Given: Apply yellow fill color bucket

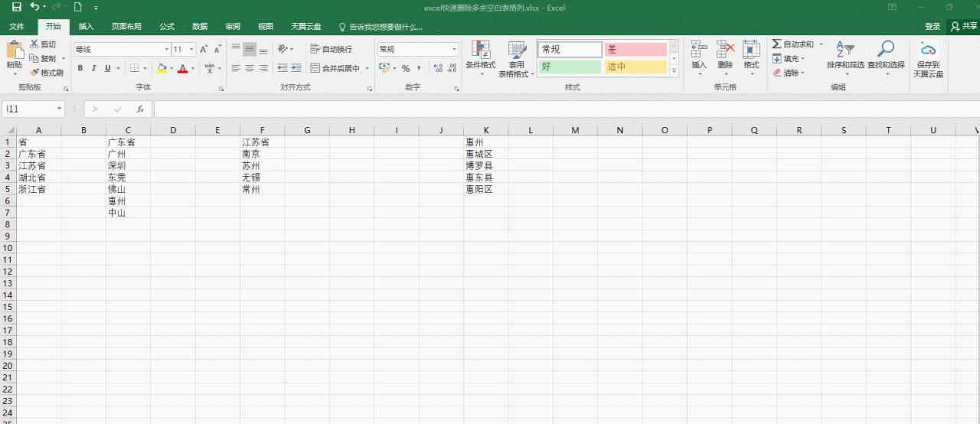Looking at the screenshot, I should pyautogui.click(x=162, y=68).
